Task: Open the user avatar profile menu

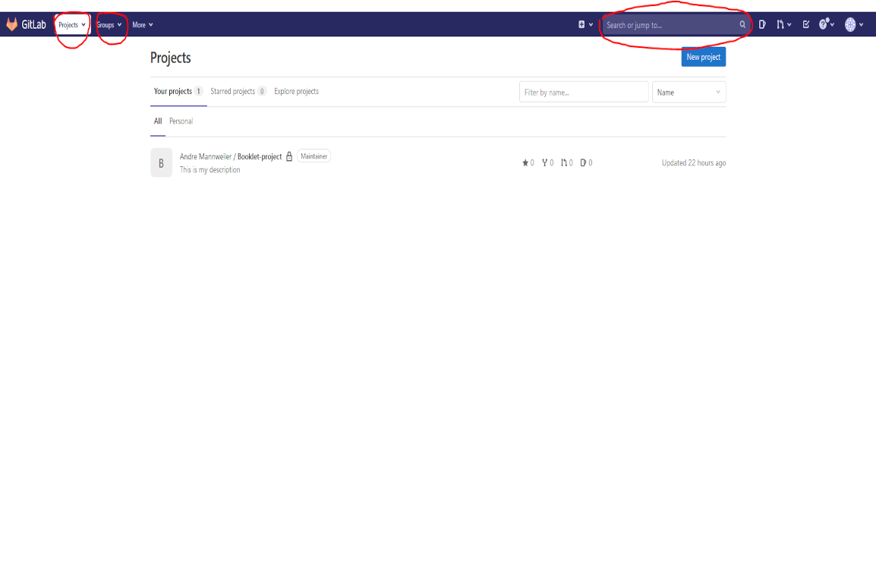Action: [x=851, y=25]
